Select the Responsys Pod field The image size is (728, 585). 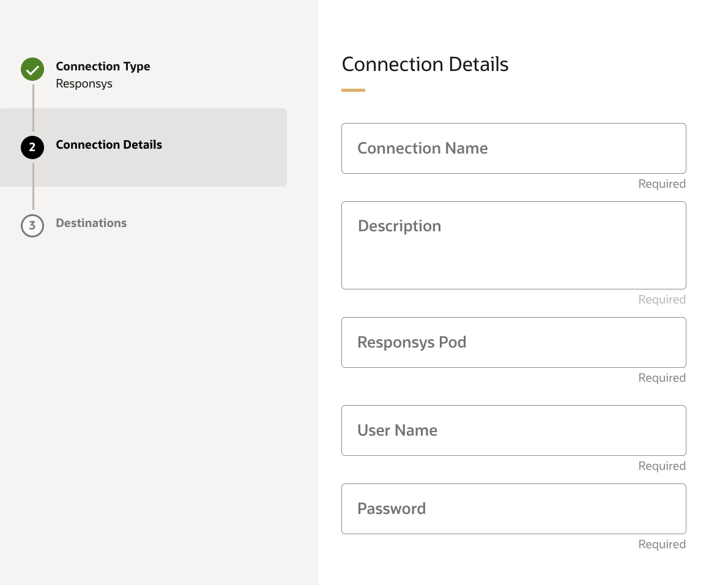(x=513, y=342)
